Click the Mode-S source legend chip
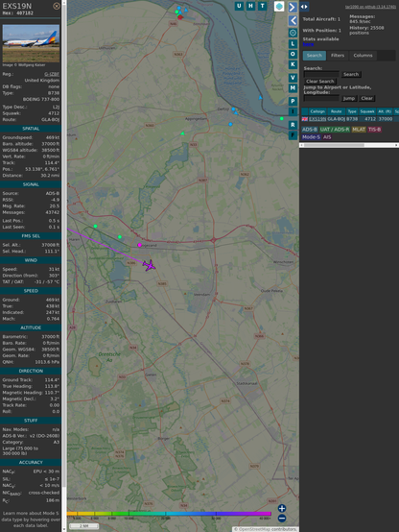 [311, 137]
